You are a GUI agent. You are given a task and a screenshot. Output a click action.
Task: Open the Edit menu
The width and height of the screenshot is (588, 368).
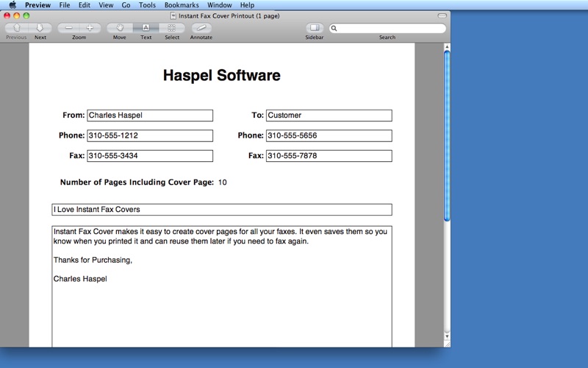pos(85,5)
